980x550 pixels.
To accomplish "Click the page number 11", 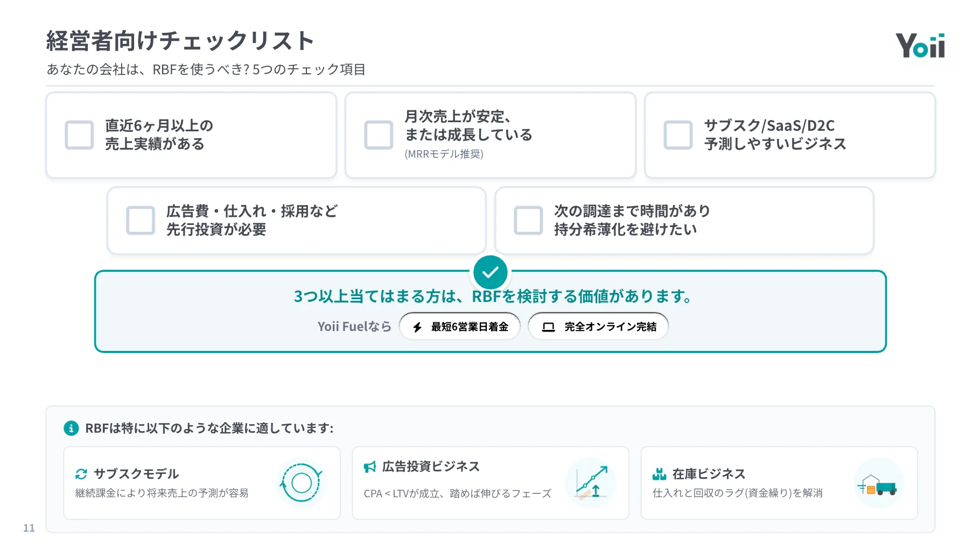I will [x=29, y=528].
